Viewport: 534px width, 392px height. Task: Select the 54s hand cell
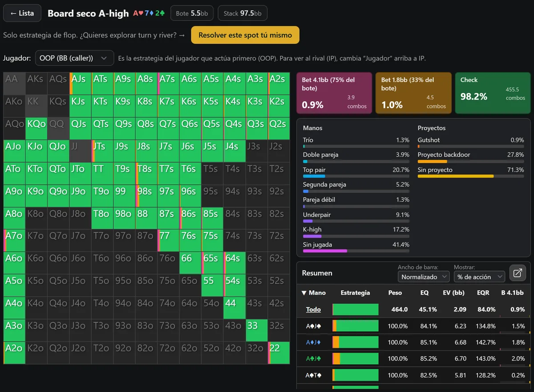pos(235,285)
